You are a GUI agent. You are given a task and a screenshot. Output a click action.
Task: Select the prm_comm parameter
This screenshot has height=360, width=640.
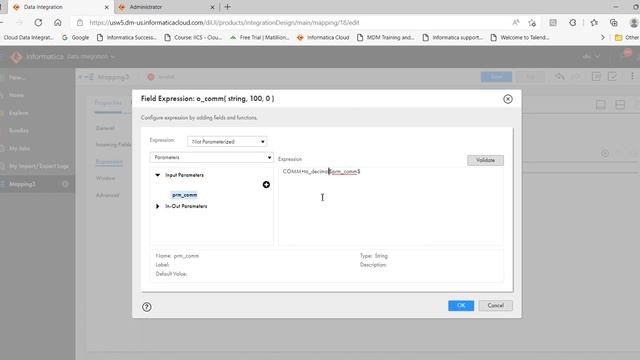(x=184, y=195)
